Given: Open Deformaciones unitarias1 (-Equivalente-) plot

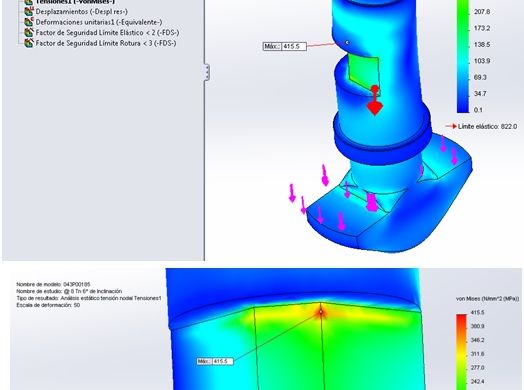Looking at the screenshot, I should pos(99,22).
